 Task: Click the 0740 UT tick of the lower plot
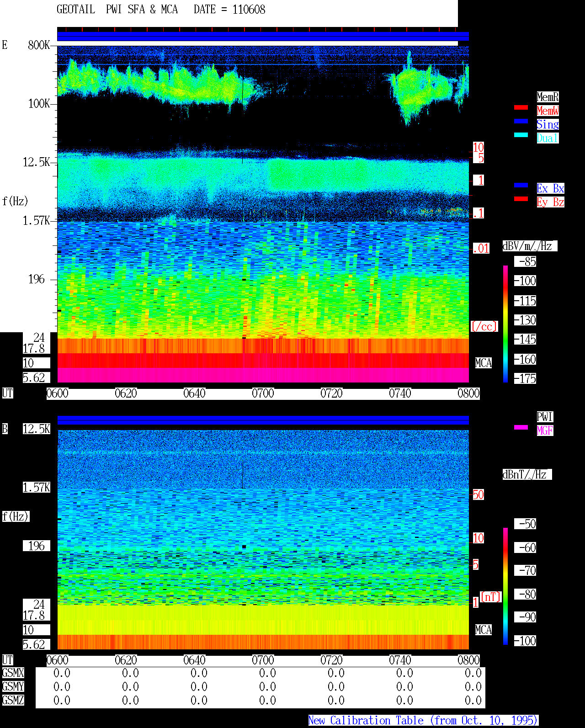400,660
